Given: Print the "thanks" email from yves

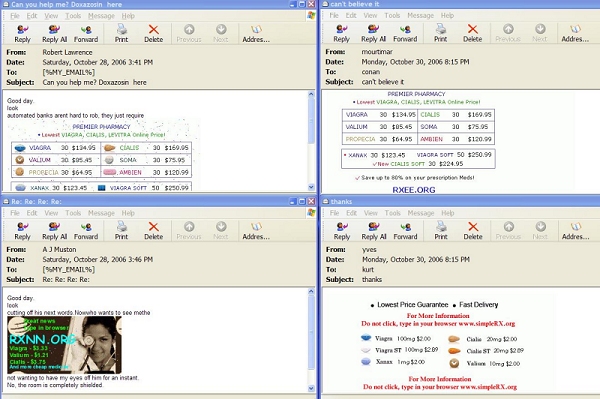Looking at the screenshot, I should point(441,231).
